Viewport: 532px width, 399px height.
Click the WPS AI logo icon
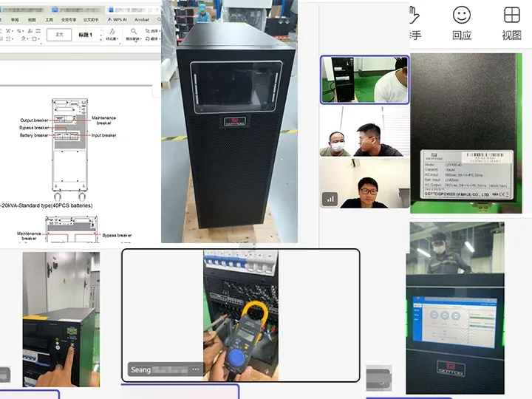110,20
